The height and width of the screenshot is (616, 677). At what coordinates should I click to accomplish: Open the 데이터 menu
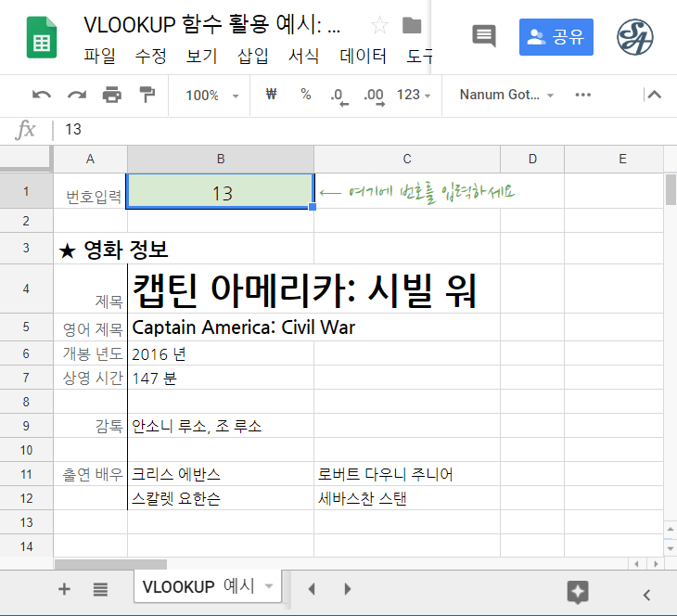363,56
